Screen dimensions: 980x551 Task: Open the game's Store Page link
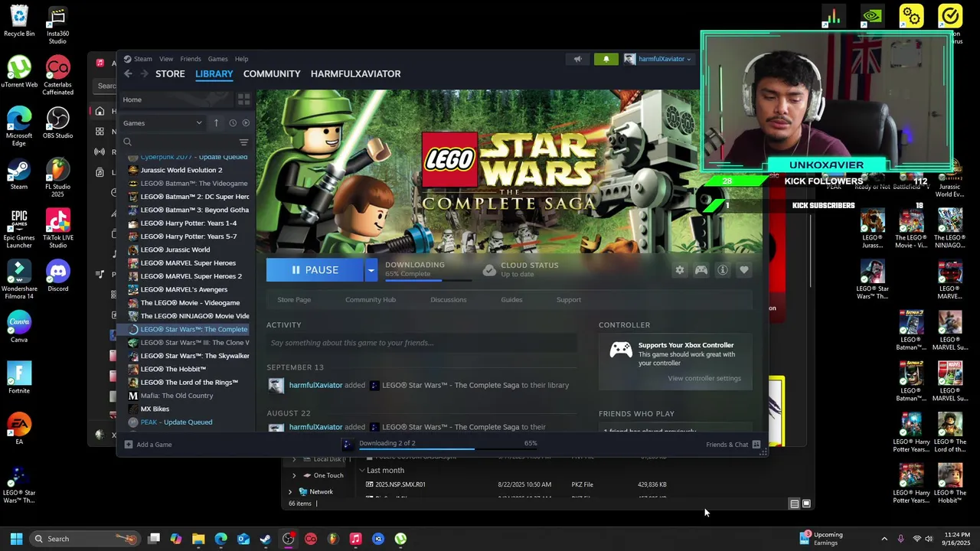point(294,300)
